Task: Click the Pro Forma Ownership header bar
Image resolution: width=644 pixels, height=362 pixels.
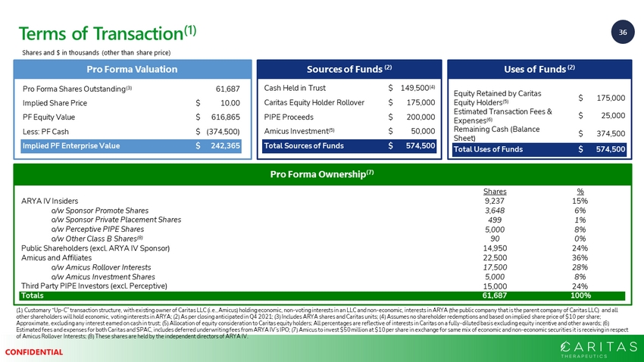Action: tap(321, 176)
